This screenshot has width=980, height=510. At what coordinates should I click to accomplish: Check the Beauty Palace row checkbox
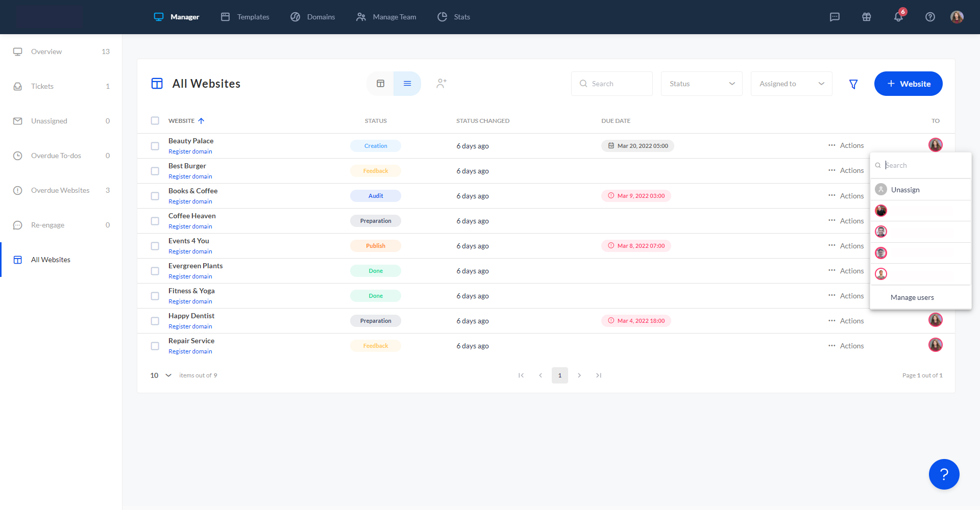point(155,146)
